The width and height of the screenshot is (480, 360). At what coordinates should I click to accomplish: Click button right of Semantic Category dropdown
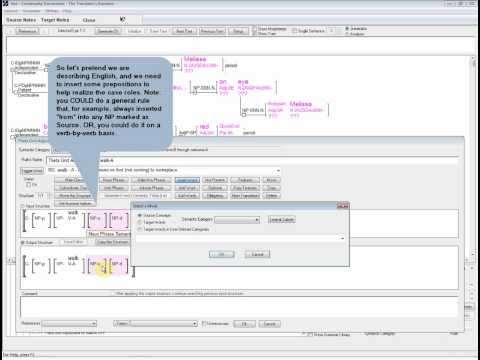282,220
